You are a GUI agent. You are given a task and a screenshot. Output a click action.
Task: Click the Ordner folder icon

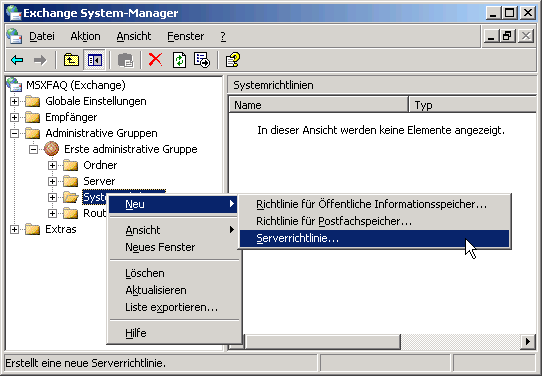click(x=71, y=165)
